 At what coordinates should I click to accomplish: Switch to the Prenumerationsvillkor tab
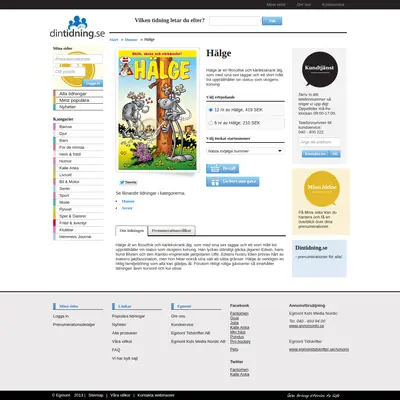[172, 231]
